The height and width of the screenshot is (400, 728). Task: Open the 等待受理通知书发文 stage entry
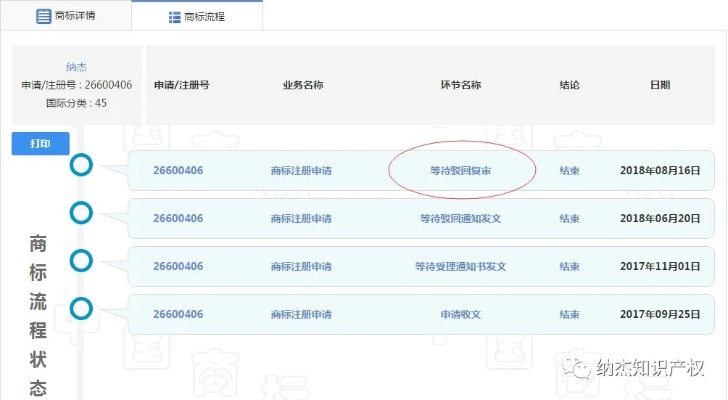(460, 267)
